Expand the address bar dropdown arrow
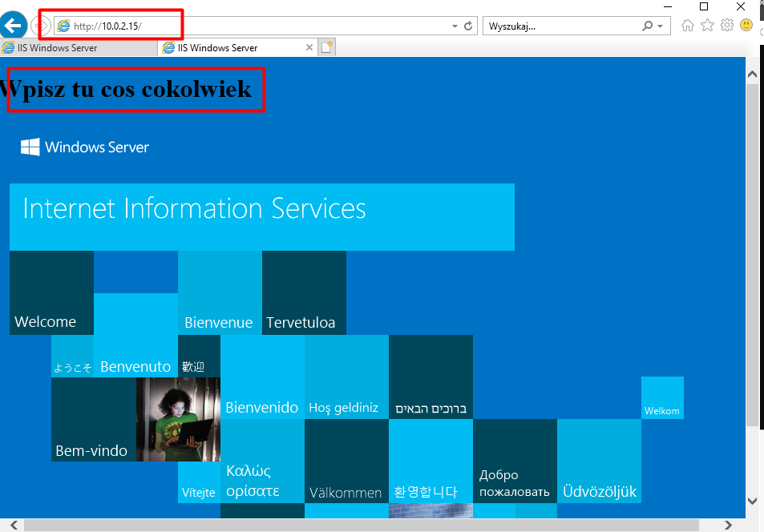The width and height of the screenshot is (764, 532). click(455, 26)
